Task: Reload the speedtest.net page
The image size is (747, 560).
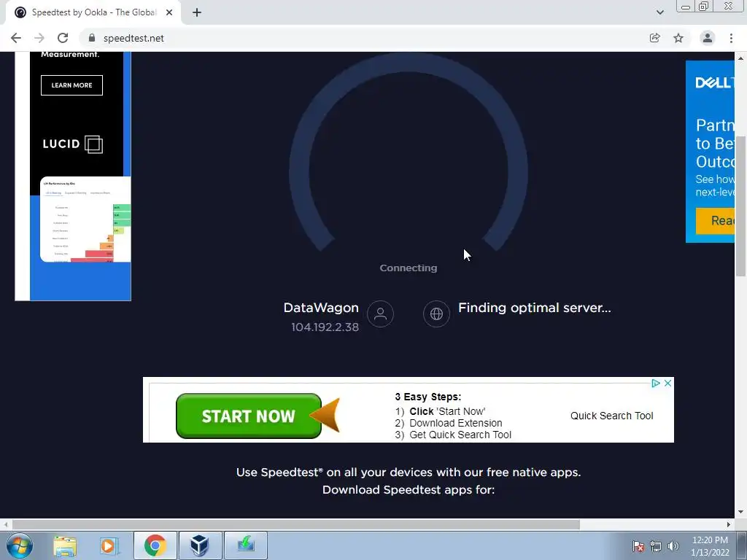Action: [63, 38]
